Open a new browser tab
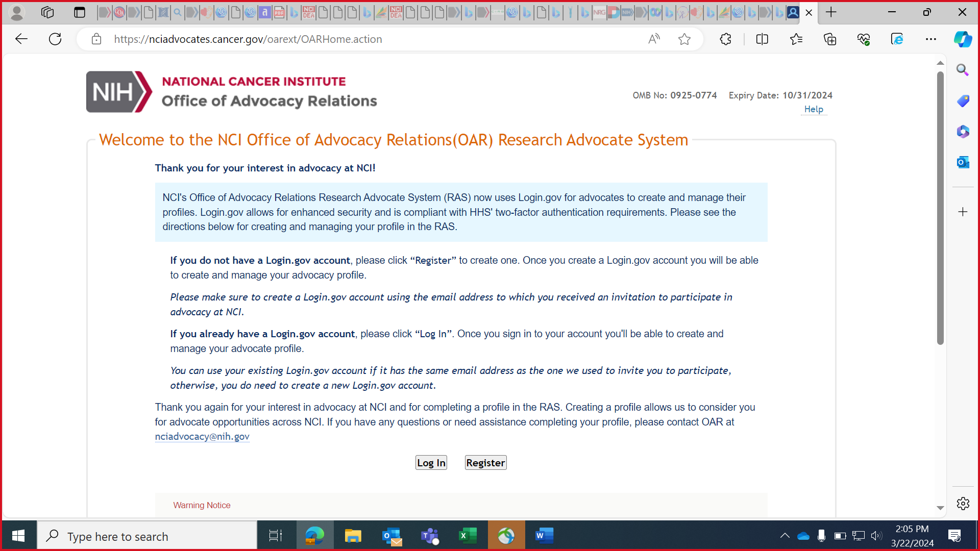Image resolution: width=980 pixels, height=551 pixels. [831, 12]
